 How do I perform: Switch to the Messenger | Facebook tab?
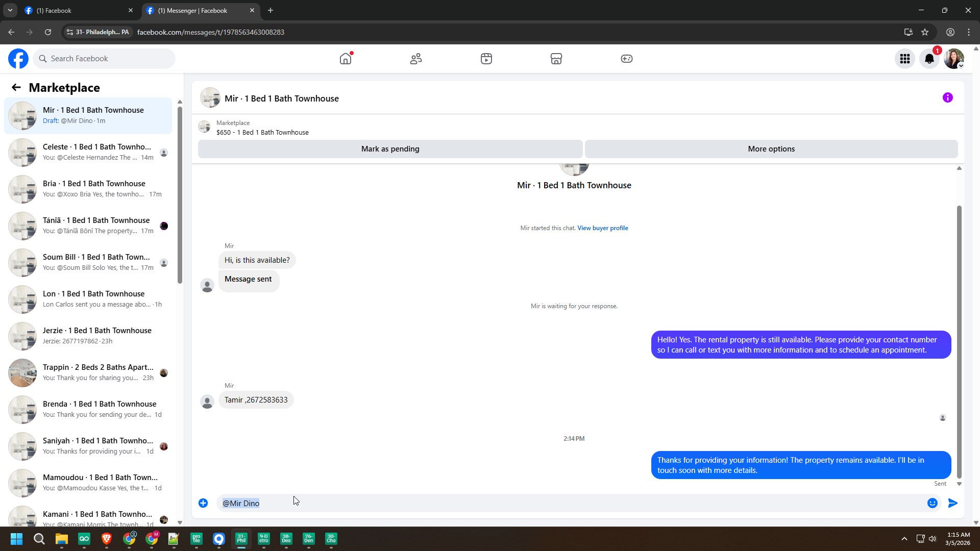point(201,10)
